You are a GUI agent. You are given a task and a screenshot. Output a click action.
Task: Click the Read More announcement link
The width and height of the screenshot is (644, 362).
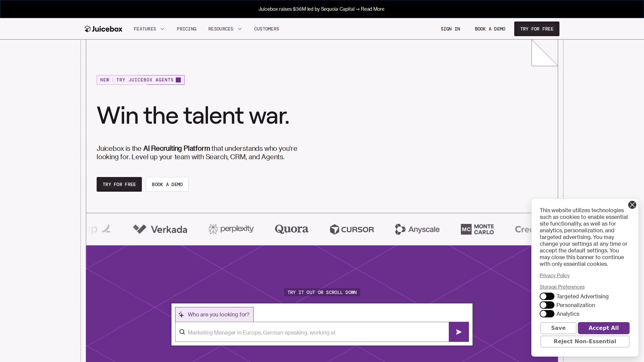372,9
